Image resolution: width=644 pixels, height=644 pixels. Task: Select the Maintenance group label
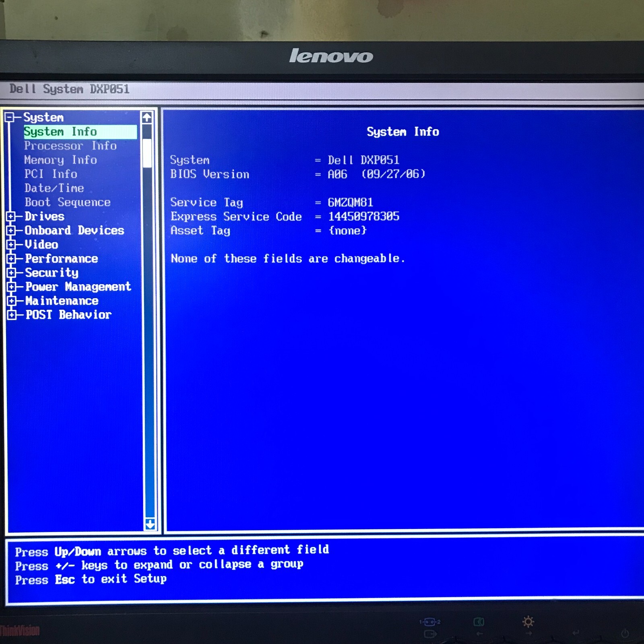(x=62, y=301)
